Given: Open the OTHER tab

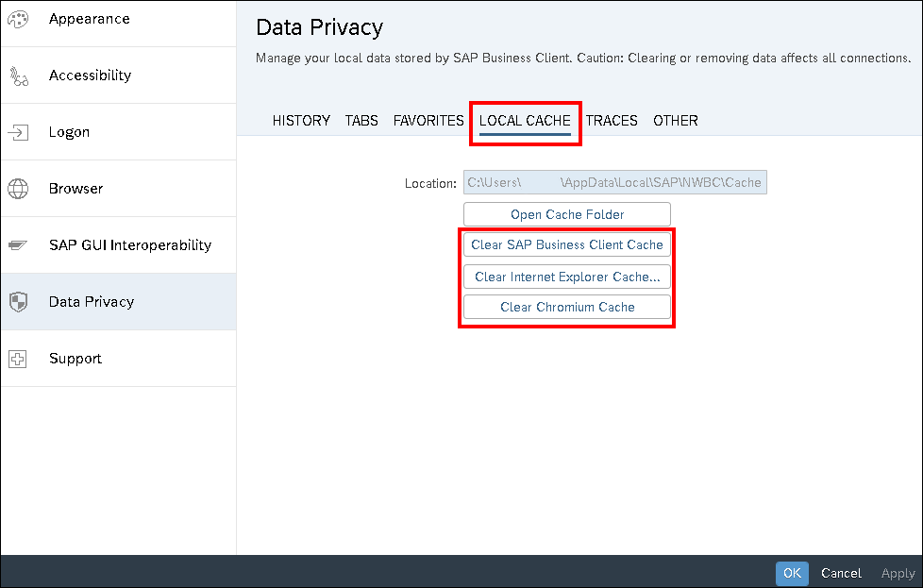Looking at the screenshot, I should click(676, 121).
